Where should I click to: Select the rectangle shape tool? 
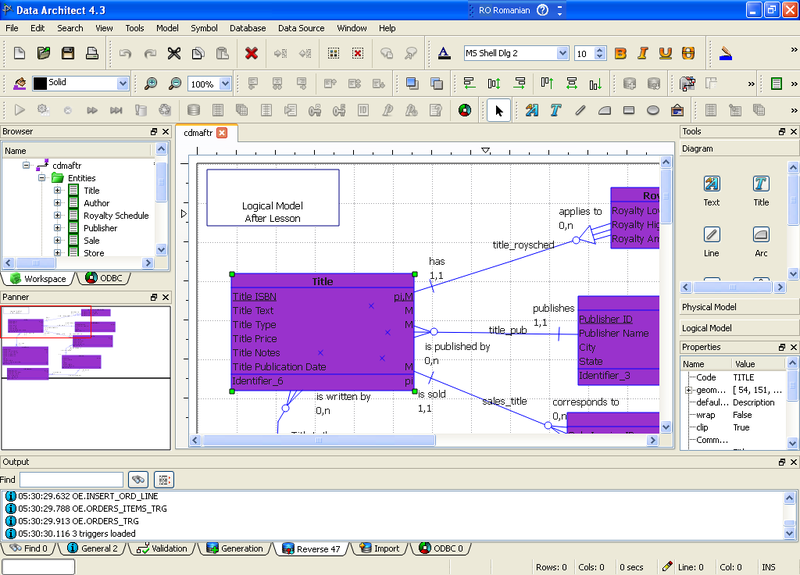(629, 110)
